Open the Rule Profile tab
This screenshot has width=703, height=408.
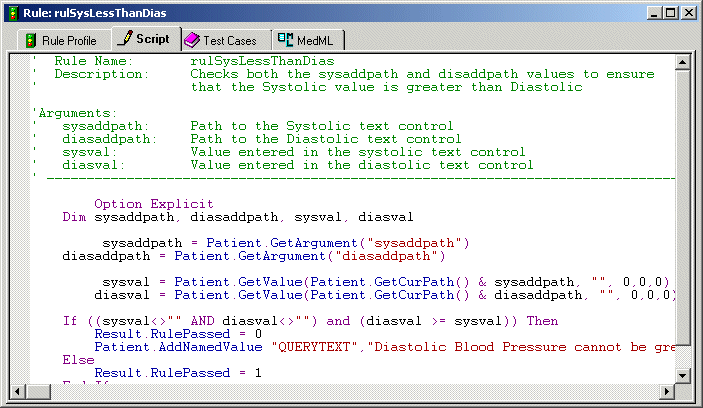point(65,40)
